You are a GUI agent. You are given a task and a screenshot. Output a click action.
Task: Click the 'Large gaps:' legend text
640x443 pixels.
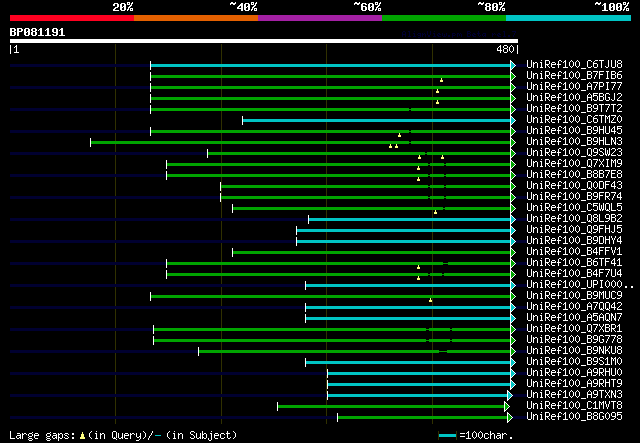tap(42, 435)
